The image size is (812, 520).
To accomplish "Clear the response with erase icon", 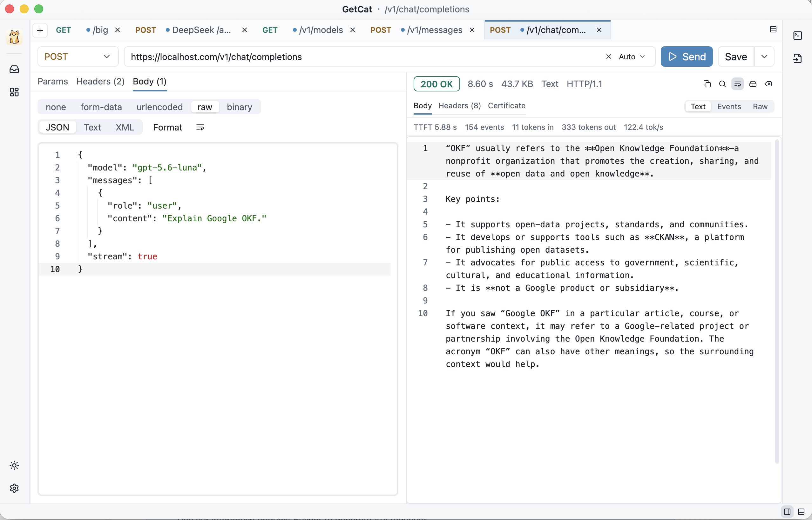I will (768, 84).
